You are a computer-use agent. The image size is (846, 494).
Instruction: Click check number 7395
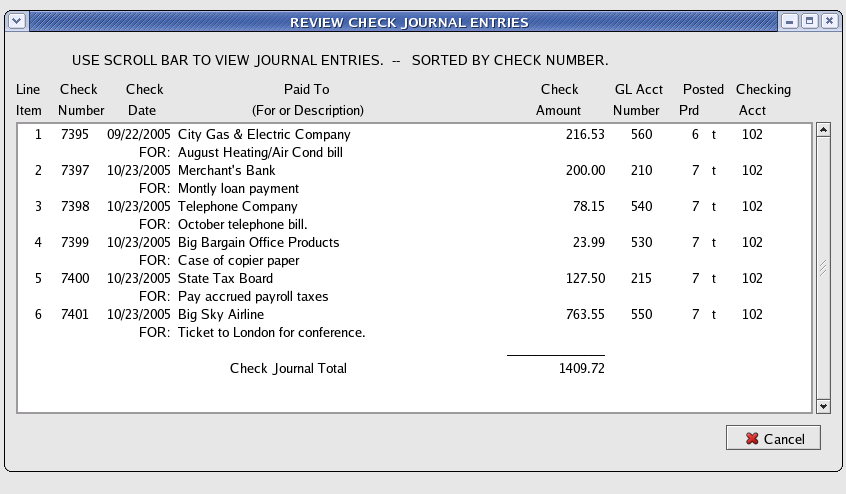(75, 134)
